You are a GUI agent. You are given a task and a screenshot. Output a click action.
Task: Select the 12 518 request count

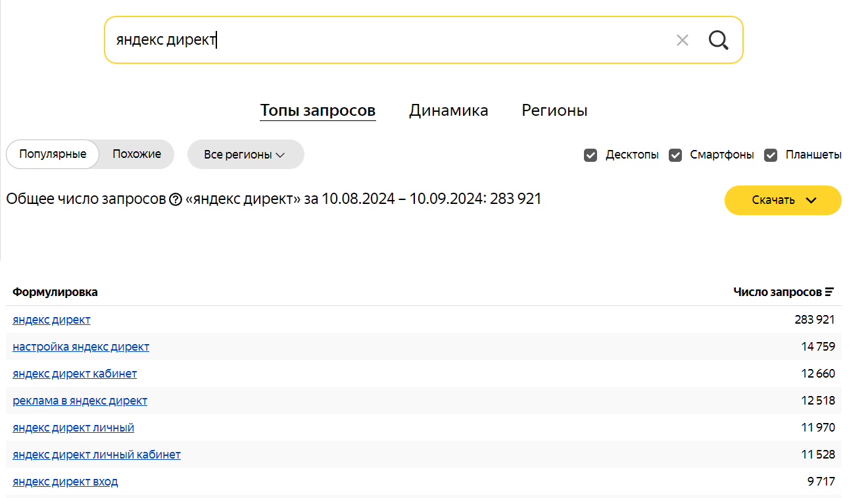(x=818, y=401)
